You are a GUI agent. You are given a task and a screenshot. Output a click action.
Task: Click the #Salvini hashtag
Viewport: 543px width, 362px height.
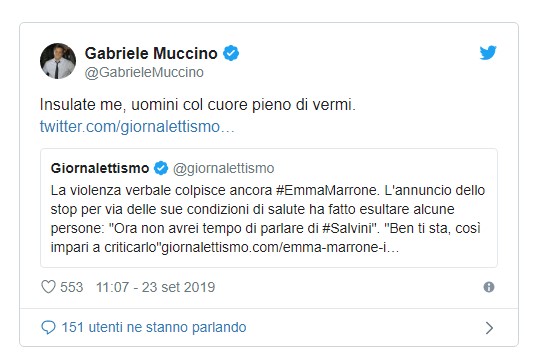(349, 228)
